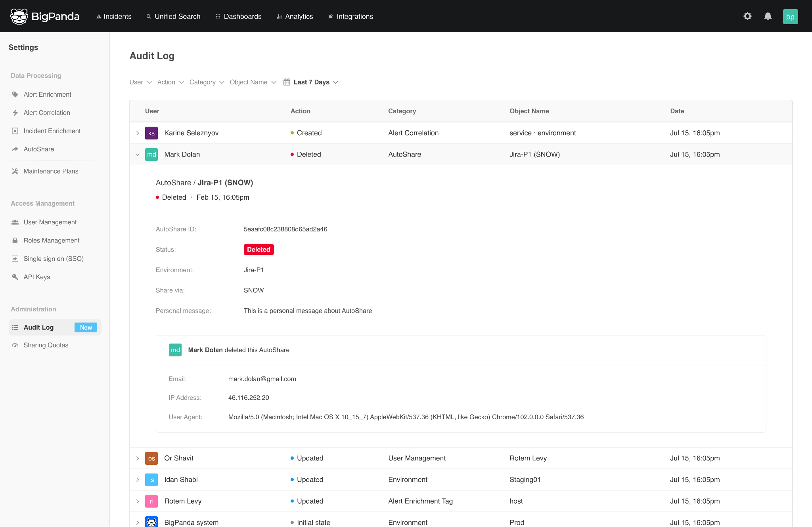Click the red Deleted status badge
Image resolution: width=812 pixels, height=527 pixels.
[x=259, y=250]
